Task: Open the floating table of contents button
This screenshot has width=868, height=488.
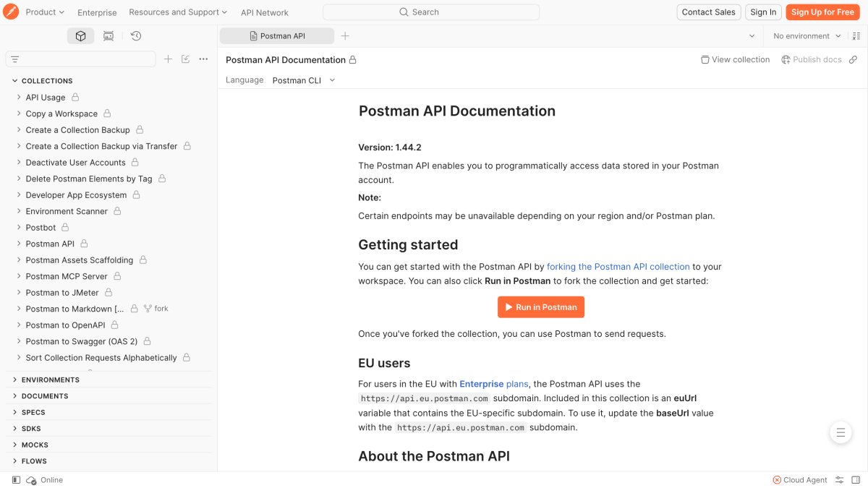Action: click(840, 433)
